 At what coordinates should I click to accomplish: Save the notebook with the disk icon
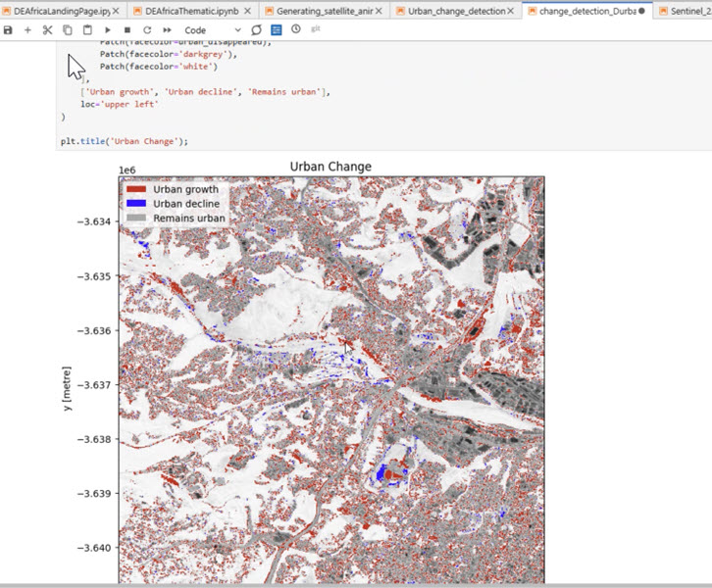pyautogui.click(x=8, y=30)
